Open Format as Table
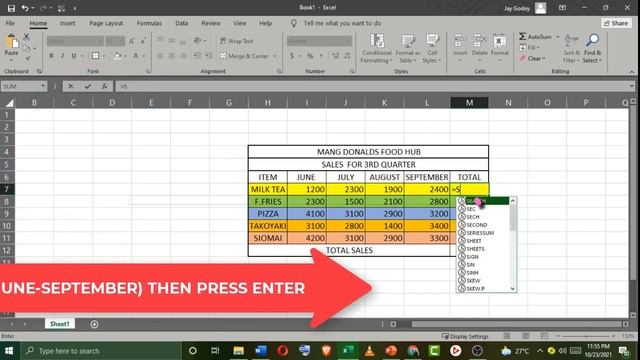The height and width of the screenshot is (360, 640). click(x=407, y=48)
